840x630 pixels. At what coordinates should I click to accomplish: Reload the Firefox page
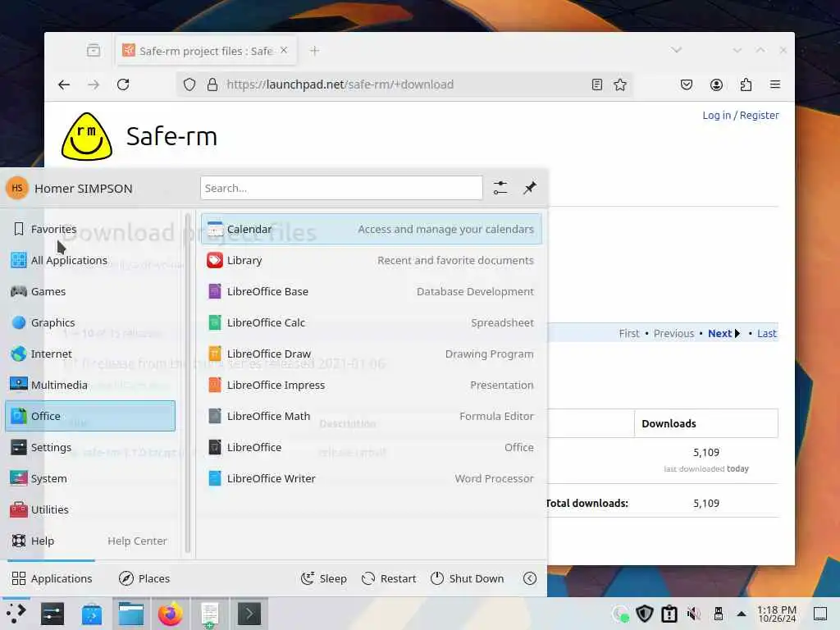[x=123, y=84]
